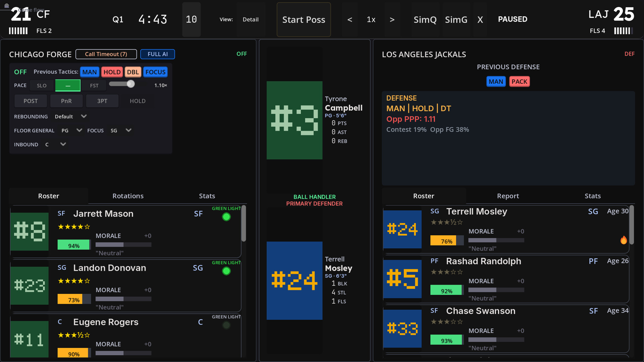Screen dimensions: 644x362
Task: Switch to Chicago Forge Rotations tab
Action: (128, 196)
